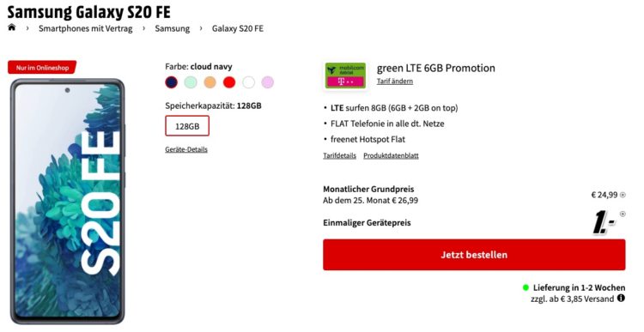This screenshot has width=644, height=332.
Task: Click info icon beside € 24,99 price
Action: (x=623, y=195)
